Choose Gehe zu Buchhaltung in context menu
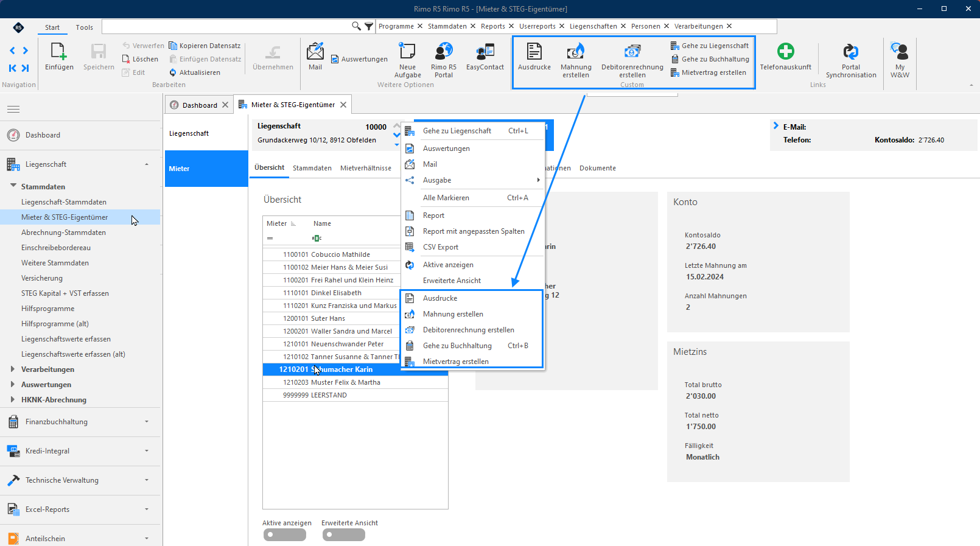Screen dimensions: 980x546 tap(472, 346)
